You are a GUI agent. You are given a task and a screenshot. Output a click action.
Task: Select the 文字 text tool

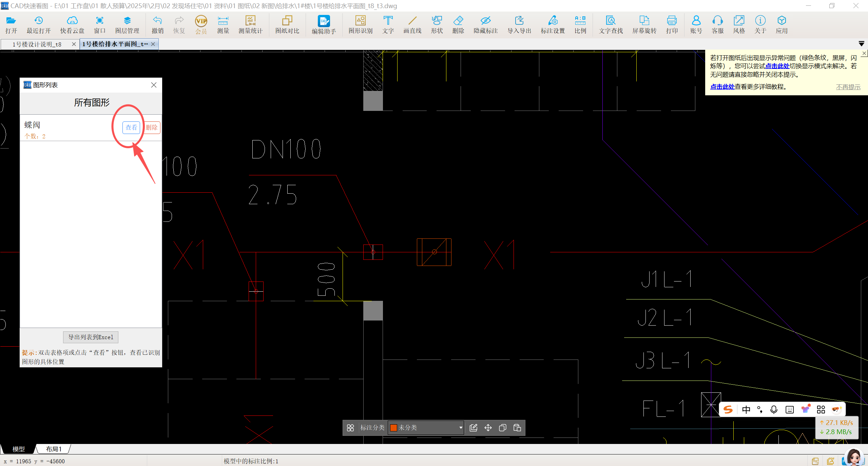coord(388,25)
